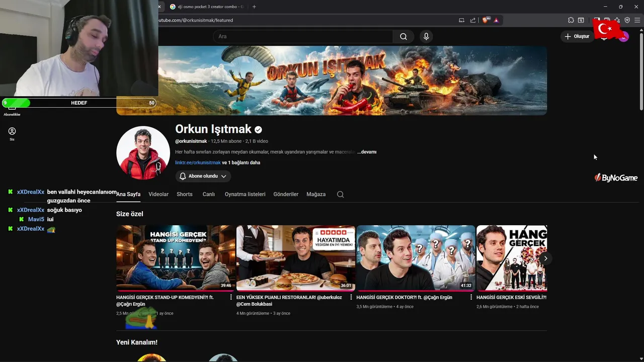Show more links via 've 1 bağlantı daha'
This screenshot has width=644, height=362.
click(241, 163)
